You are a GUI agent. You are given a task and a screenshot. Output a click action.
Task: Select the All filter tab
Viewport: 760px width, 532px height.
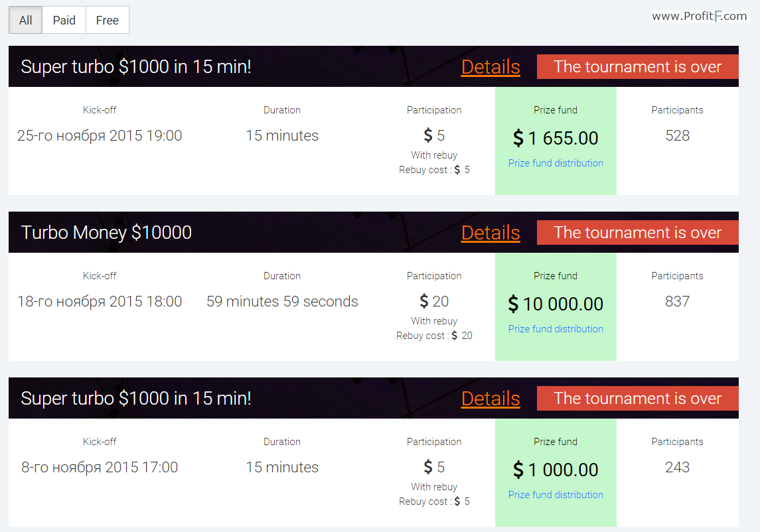click(26, 21)
